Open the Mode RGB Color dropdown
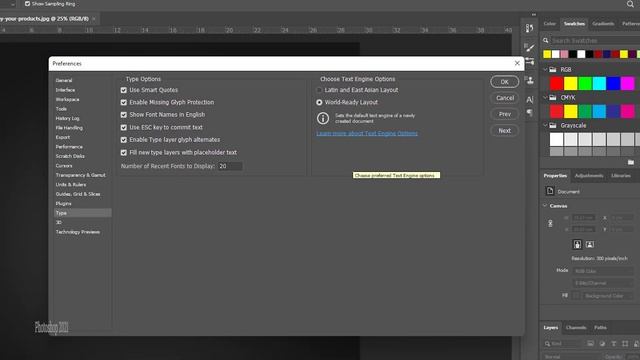The image size is (640, 360). [603, 271]
